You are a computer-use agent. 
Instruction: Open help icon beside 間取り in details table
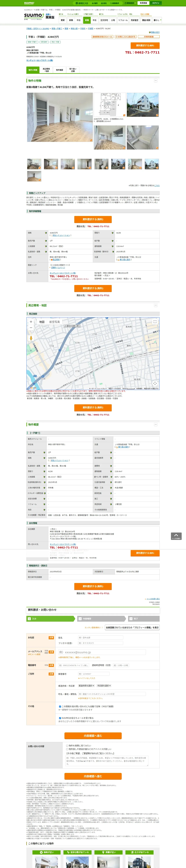pos(112,233)
